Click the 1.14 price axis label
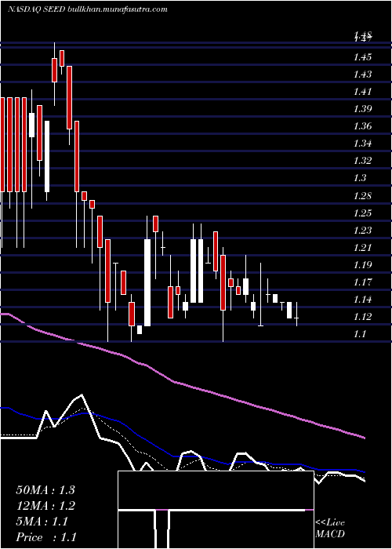The height and width of the screenshot is (549, 392). (362, 300)
